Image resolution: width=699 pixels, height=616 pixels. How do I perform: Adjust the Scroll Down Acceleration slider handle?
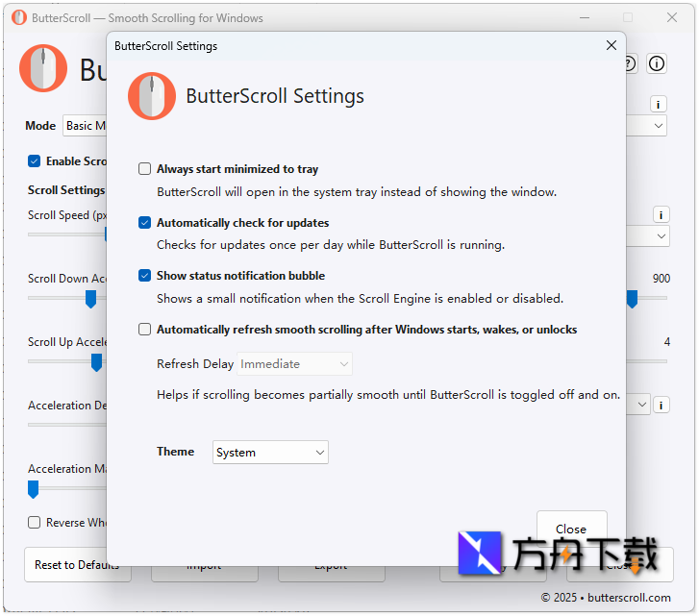coord(90,299)
